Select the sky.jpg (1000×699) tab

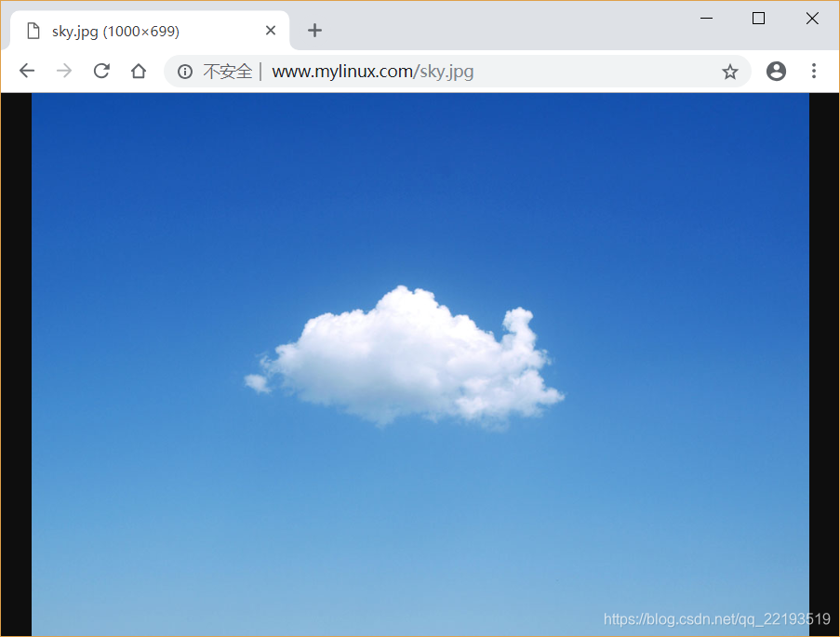click(150, 31)
